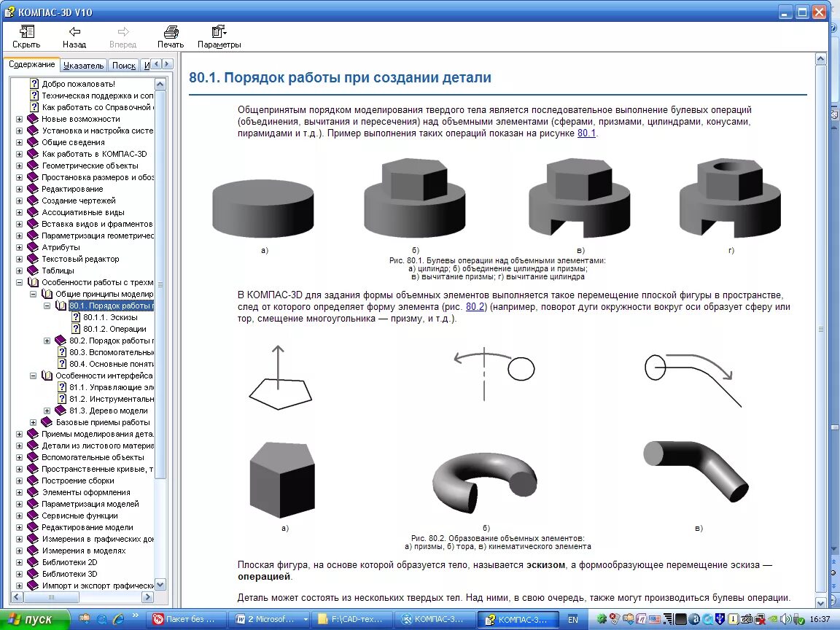Expand the Новые возможности tree node
The image size is (840, 630).
pyautogui.click(x=19, y=119)
